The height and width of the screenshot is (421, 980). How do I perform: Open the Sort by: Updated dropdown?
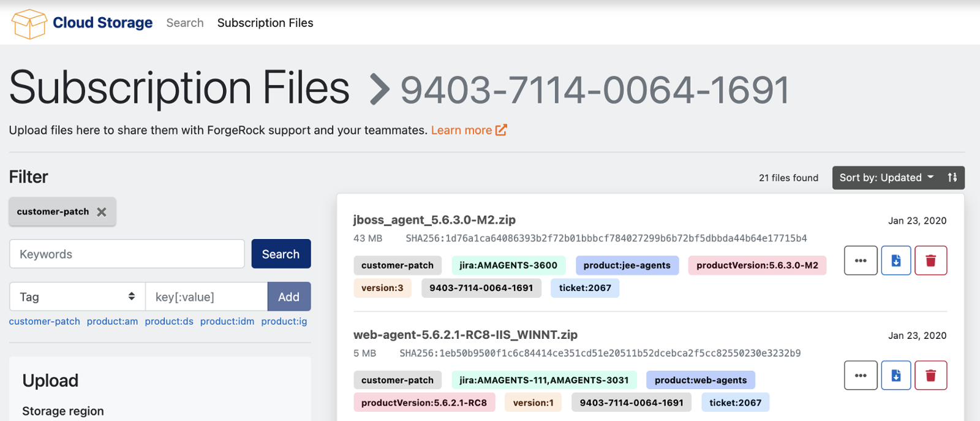(886, 178)
